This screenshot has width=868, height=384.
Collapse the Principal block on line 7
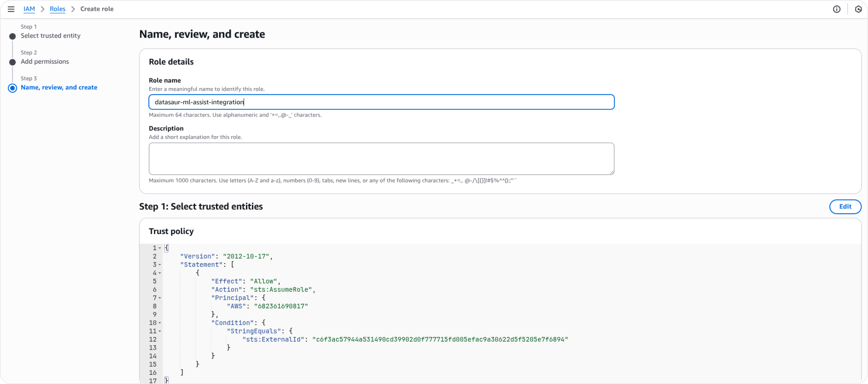click(x=160, y=298)
